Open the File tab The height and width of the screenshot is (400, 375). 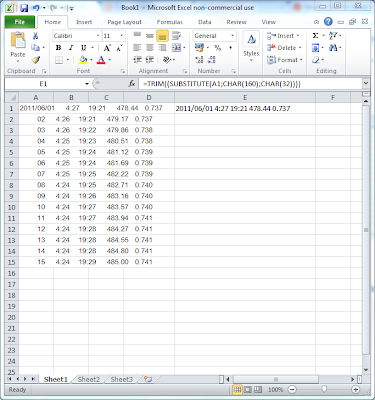pos(20,22)
